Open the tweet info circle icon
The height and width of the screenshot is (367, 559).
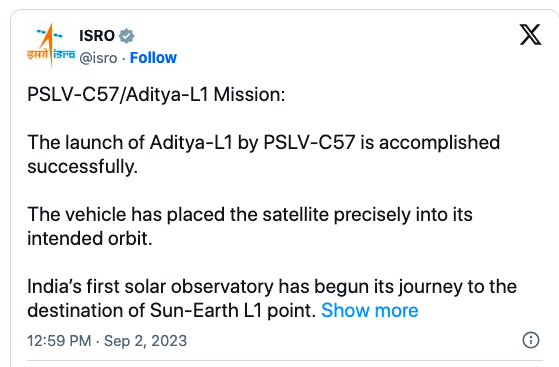(531, 340)
